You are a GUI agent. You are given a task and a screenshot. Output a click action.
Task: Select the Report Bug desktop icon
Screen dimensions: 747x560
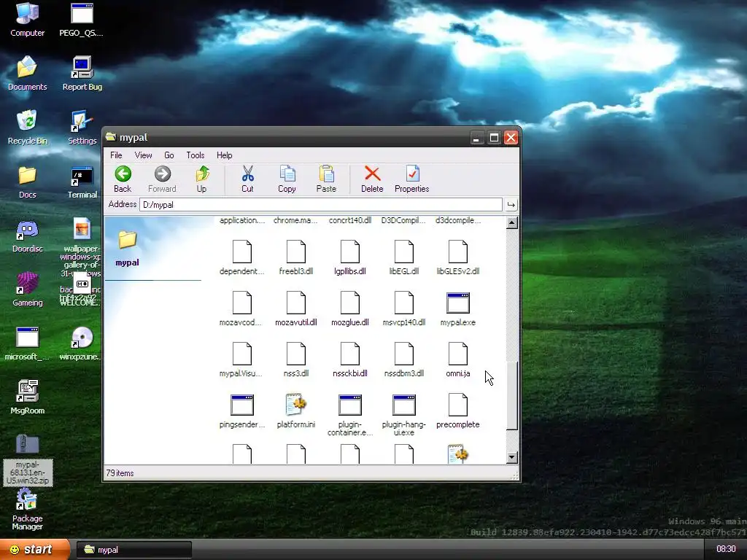click(x=82, y=74)
